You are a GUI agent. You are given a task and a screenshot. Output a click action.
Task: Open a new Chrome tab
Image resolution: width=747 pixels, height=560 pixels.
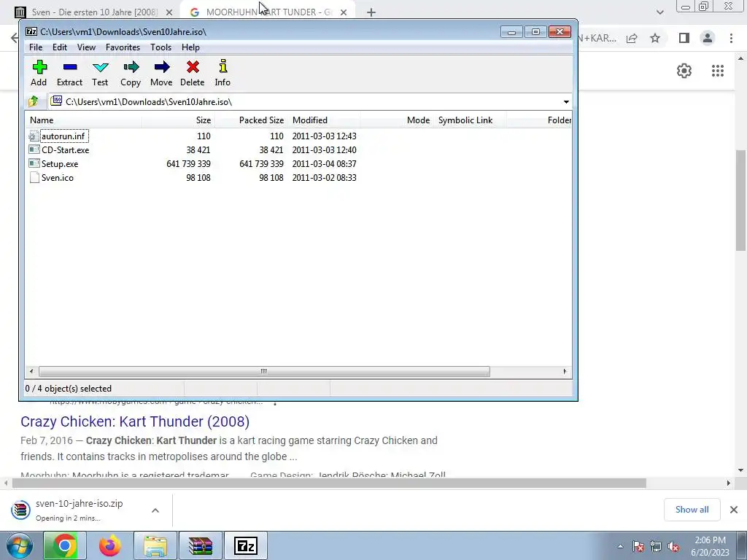click(371, 12)
